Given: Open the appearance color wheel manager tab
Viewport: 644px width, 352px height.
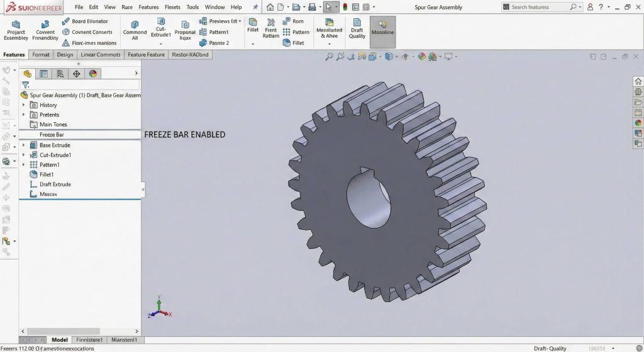Looking at the screenshot, I should coord(93,74).
